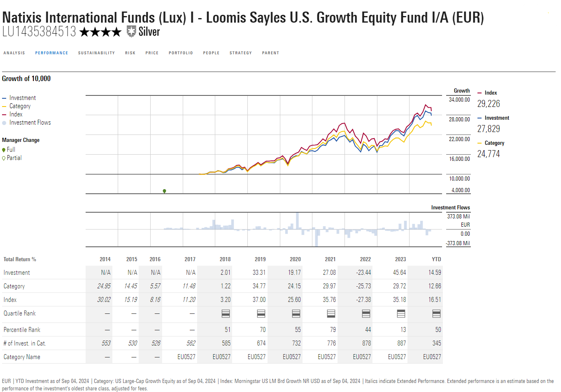
Task: Open the Strategy tab
Action: click(241, 53)
